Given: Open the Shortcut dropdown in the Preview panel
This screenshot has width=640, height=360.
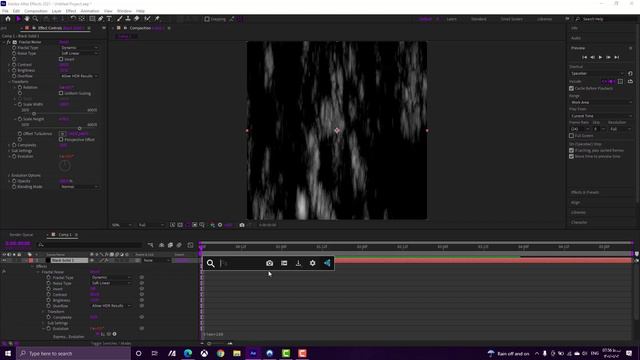Looking at the screenshot, I should tap(597, 73).
